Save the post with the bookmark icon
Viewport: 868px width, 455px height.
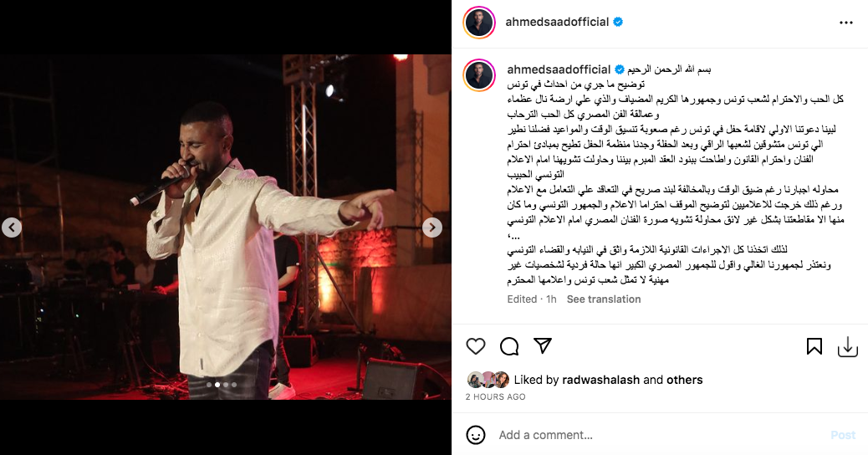[814, 346]
